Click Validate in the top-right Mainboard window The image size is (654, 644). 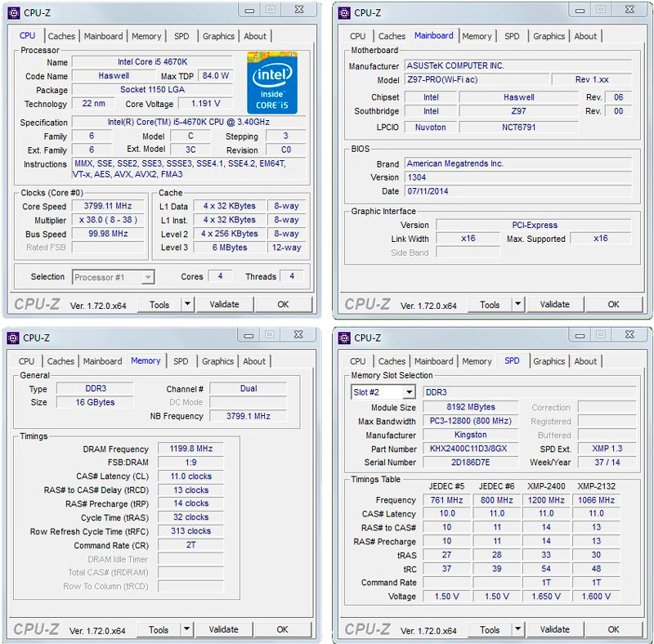[555, 305]
